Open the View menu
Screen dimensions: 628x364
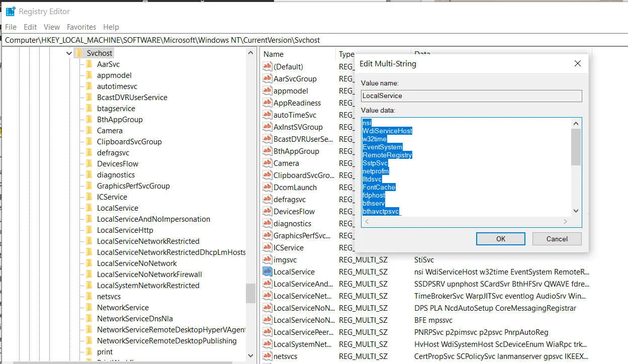[52, 27]
